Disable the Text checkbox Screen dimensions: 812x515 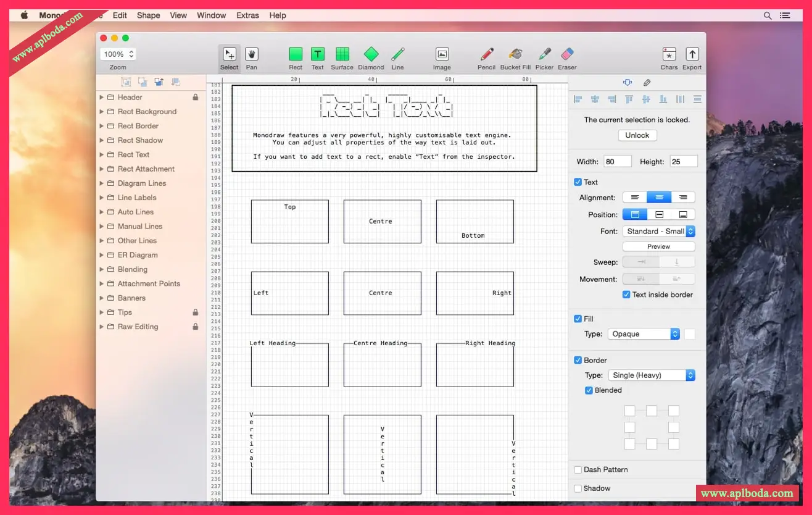pos(578,182)
